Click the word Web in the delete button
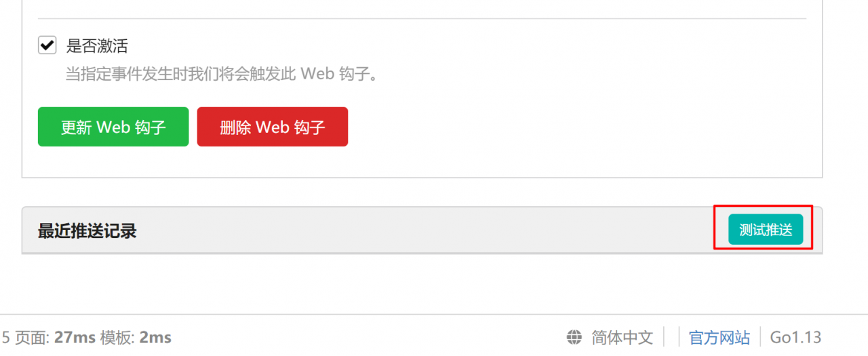The width and height of the screenshot is (868, 356). [273, 127]
